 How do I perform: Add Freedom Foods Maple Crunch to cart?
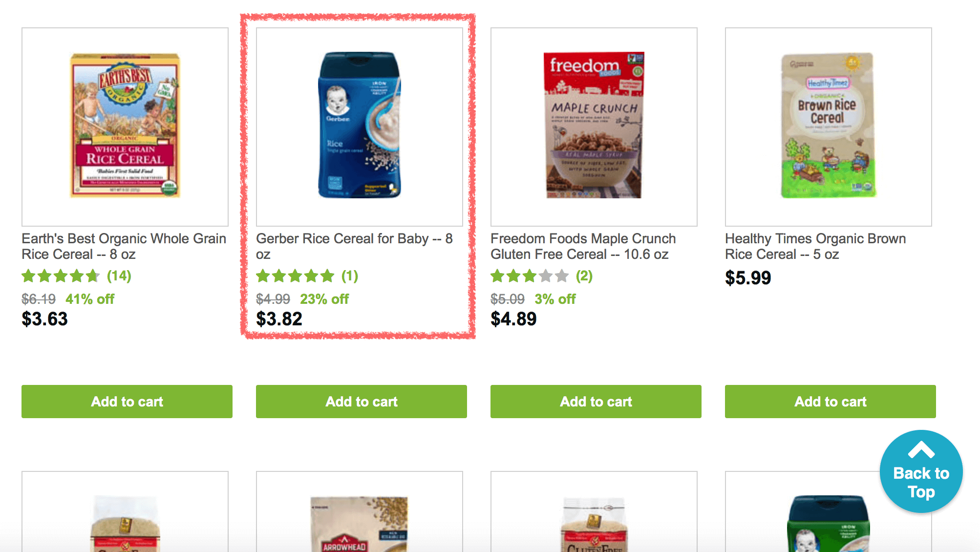tap(596, 402)
